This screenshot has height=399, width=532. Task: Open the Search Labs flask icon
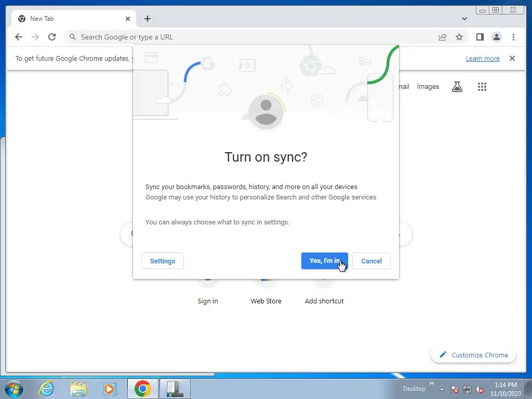tap(457, 87)
